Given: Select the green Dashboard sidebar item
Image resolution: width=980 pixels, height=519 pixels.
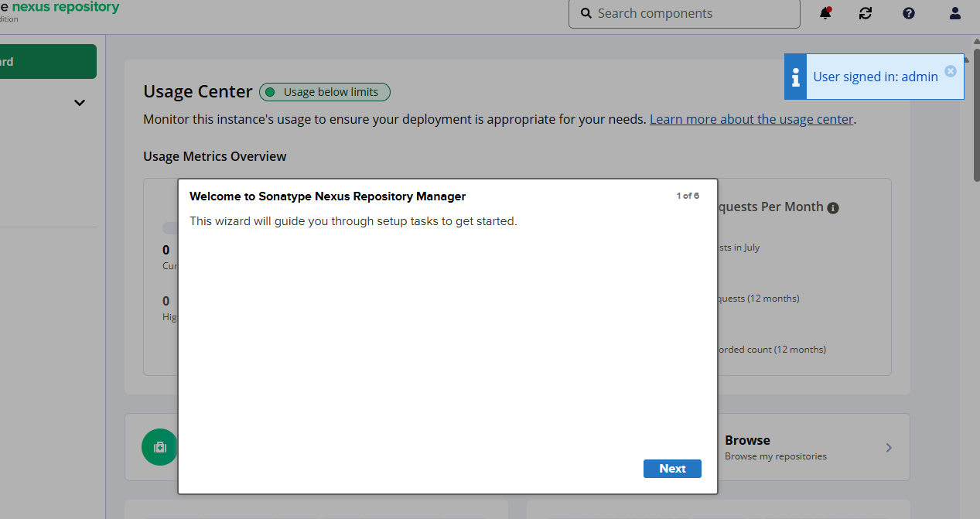Looking at the screenshot, I should coord(48,62).
